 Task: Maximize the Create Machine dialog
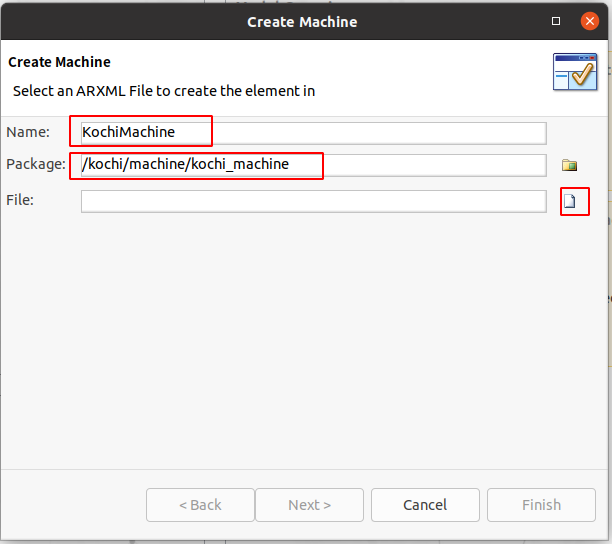pos(556,21)
